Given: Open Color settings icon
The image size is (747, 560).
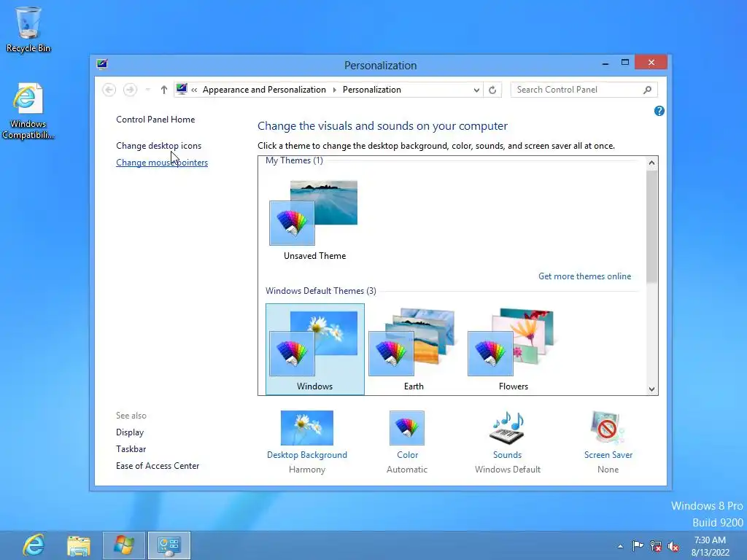Looking at the screenshot, I should pos(407,428).
